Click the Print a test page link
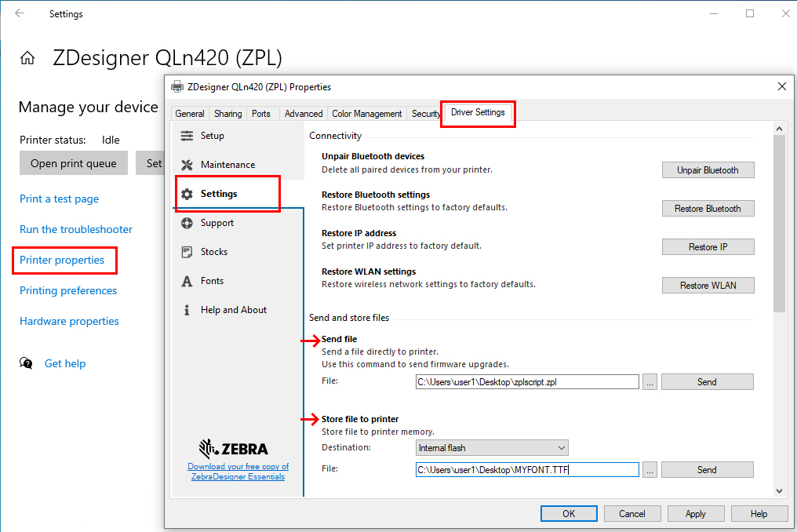The image size is (797, 532). click(59, 199)
